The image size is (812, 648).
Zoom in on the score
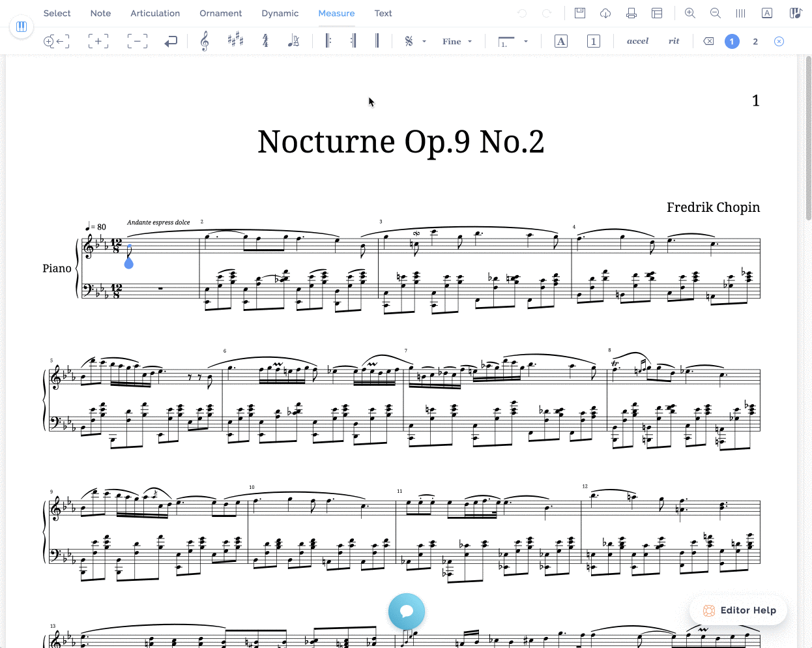(690, 13)
